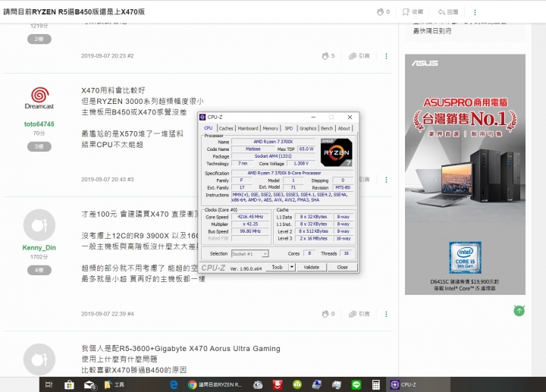Click the Bus Speed value 99.80 MHz
Viewport: 546px width, 392px height.
click(x=251, y=231)
